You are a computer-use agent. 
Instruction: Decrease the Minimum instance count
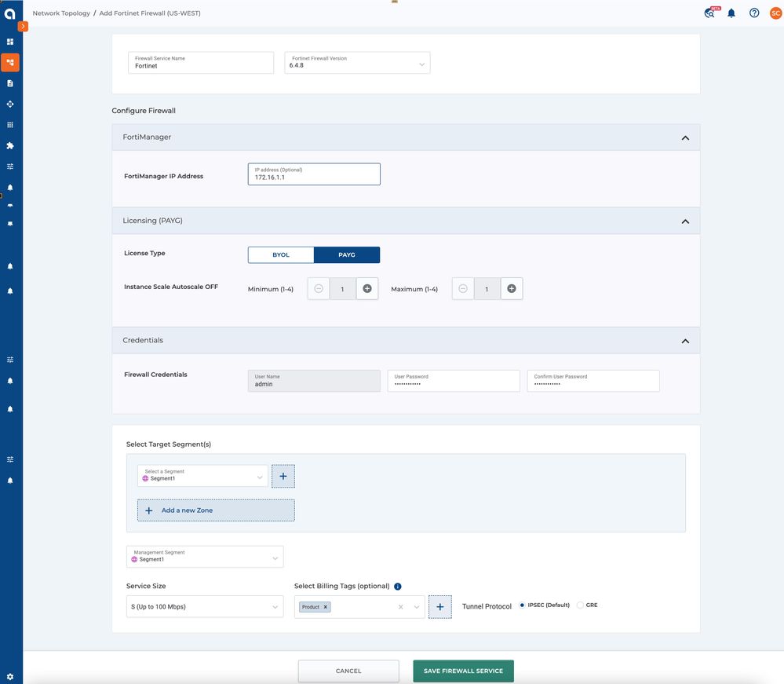(319, 289)
